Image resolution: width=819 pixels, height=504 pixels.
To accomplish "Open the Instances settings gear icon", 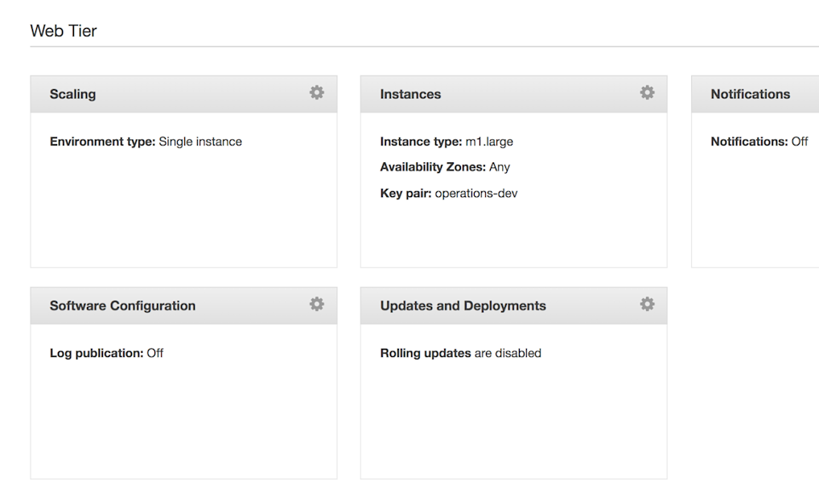I will pyautogui.click(x=646, y=92).
